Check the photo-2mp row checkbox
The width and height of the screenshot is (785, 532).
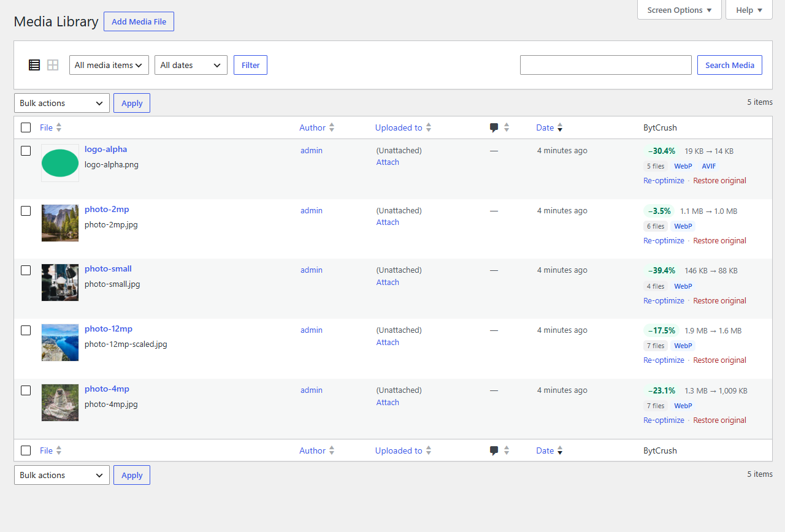[x=26, y=211]
